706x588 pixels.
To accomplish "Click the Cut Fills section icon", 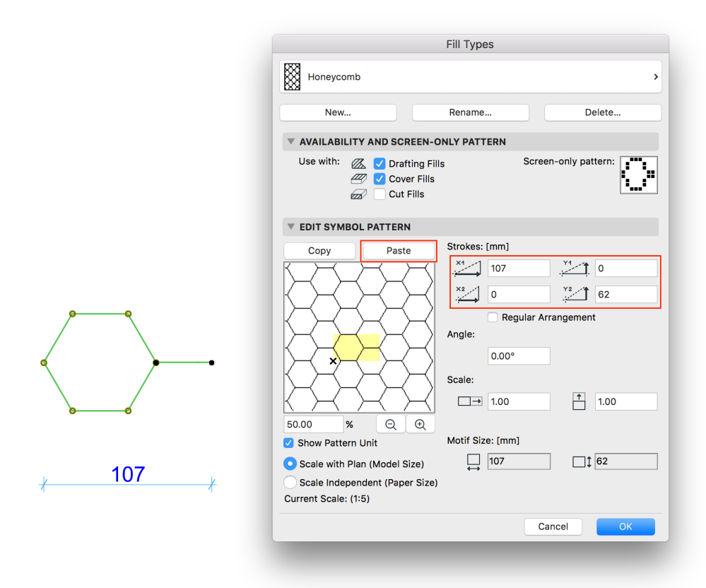I will 358,194.
